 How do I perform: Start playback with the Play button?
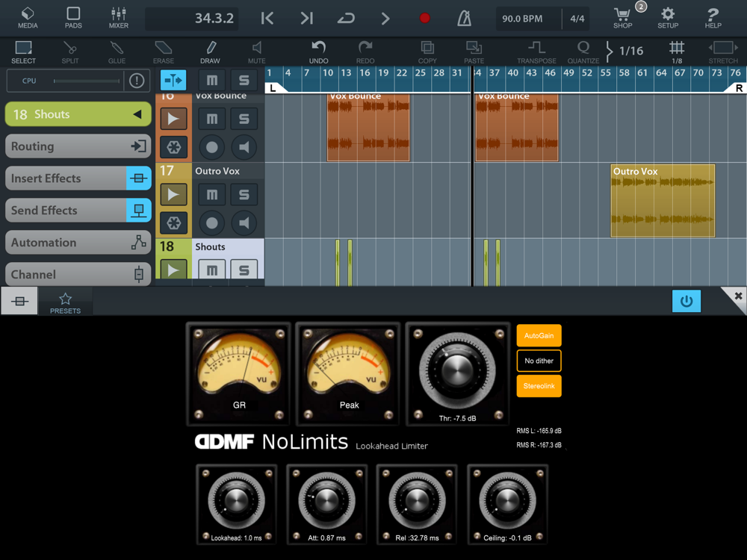click(385, 19)
